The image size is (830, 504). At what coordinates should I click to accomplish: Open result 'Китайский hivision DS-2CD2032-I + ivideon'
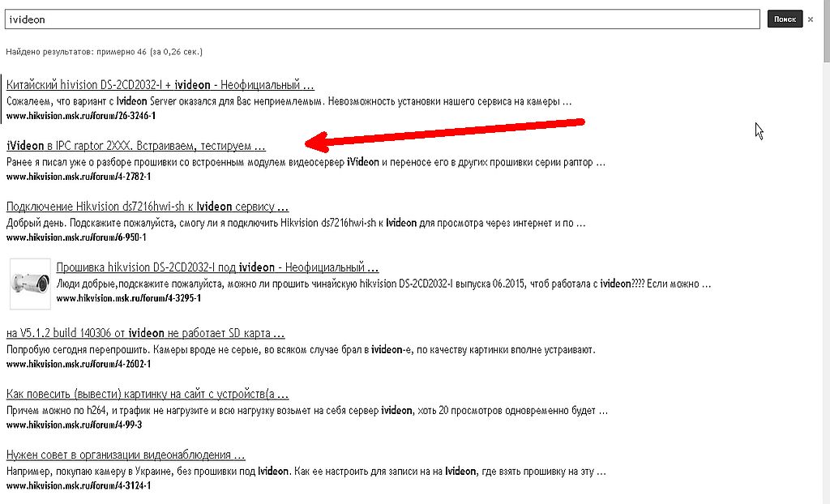coord(160,85)
